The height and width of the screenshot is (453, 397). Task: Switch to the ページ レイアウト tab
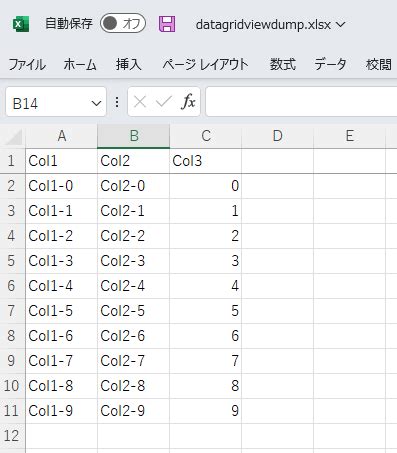click(206, 64)
